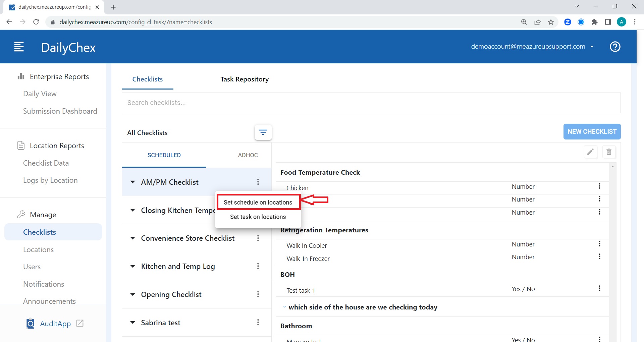
Task: Click the NEW CHECKLIST button
Action: 592,131
